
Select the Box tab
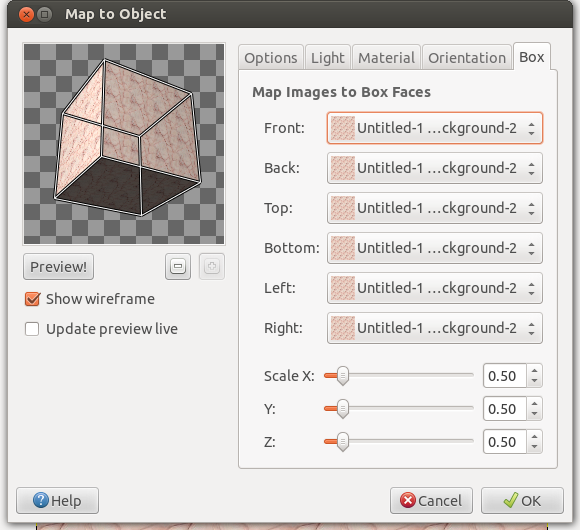click(x=532, y=57)
